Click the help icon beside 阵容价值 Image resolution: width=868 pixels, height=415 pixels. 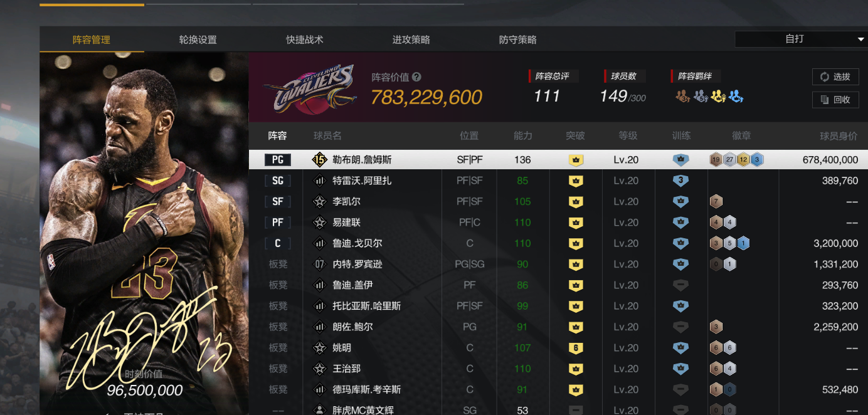416,77
